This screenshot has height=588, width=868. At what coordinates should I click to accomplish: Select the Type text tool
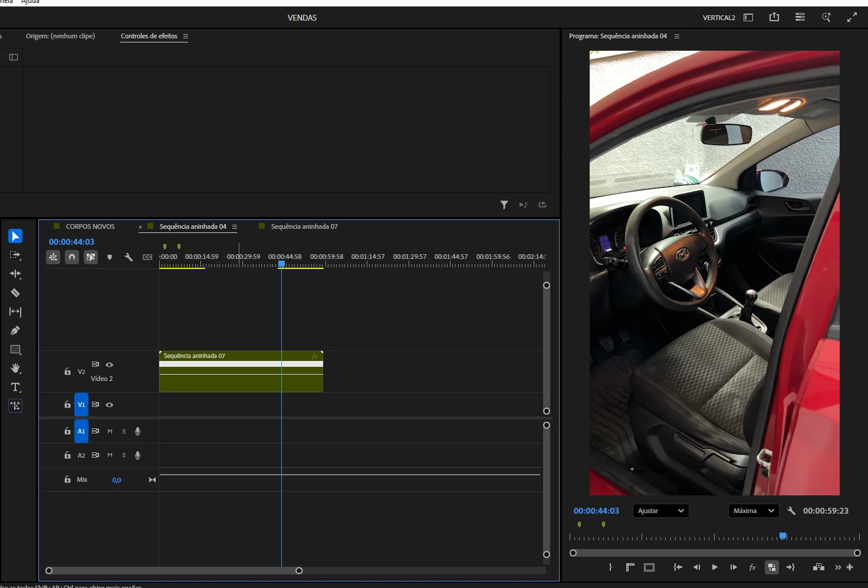(15, 387)
